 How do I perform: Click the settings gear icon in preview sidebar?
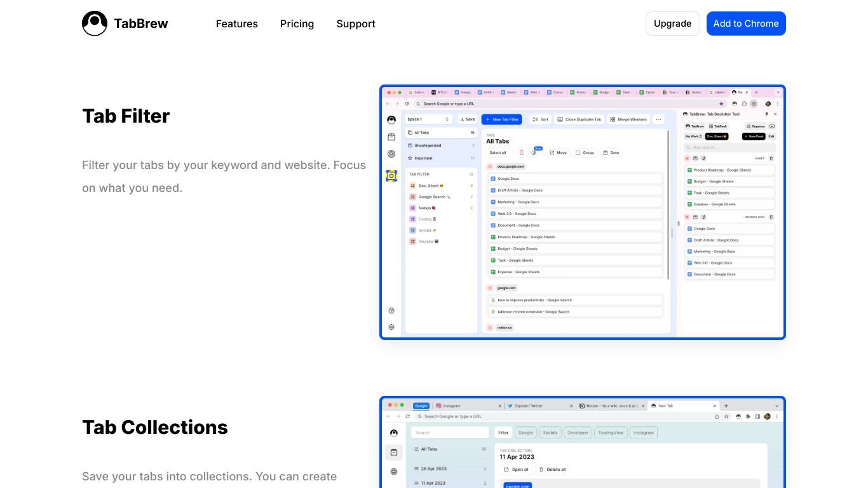[391, 327]
